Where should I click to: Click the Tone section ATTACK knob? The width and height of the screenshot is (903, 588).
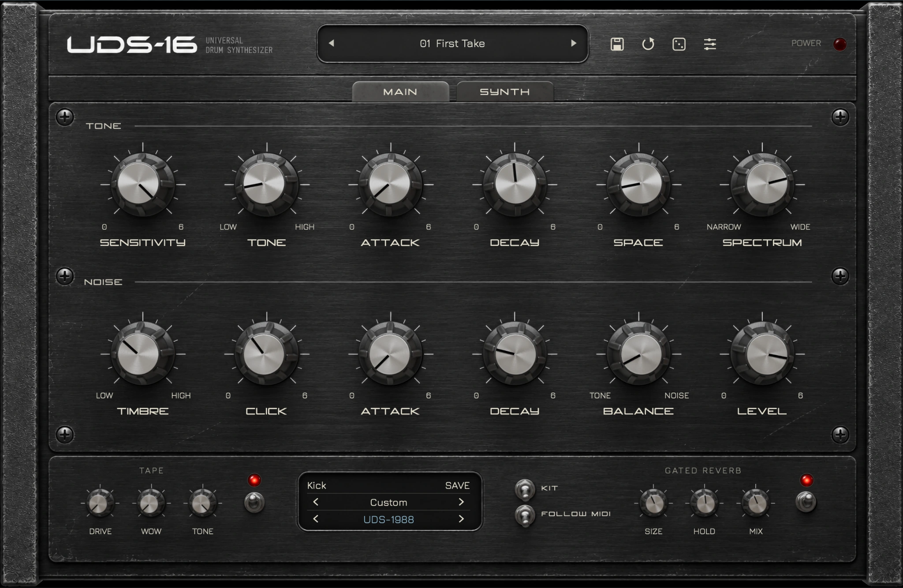click(391, 185)
